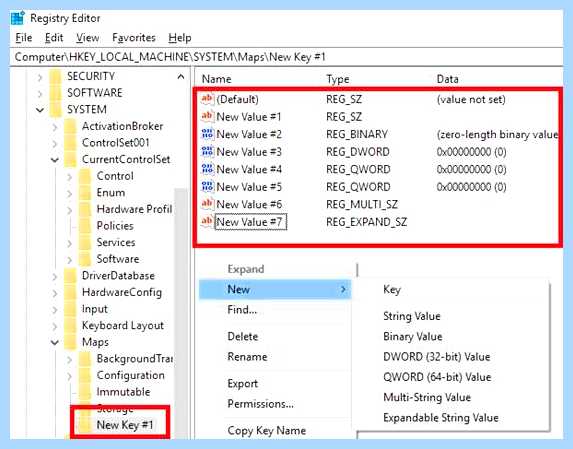573x449 pixels.
Task: Expand the Keyboard Layout key
Action: [x=55, y=326]
